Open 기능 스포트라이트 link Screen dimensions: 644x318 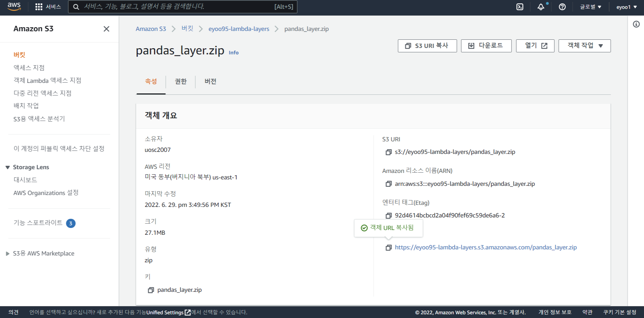pyautogui.click(x=38, y=223)
